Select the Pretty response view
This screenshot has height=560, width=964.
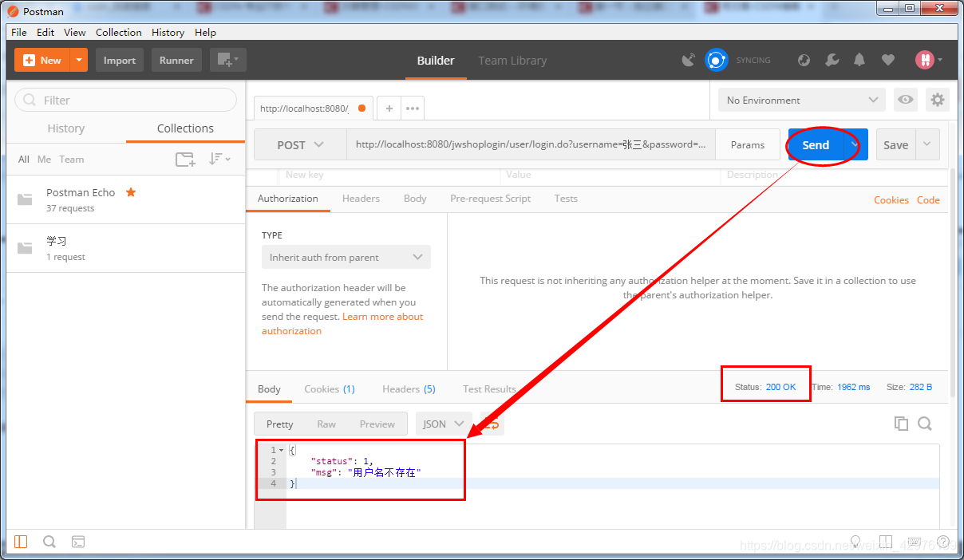coord(280,424)
